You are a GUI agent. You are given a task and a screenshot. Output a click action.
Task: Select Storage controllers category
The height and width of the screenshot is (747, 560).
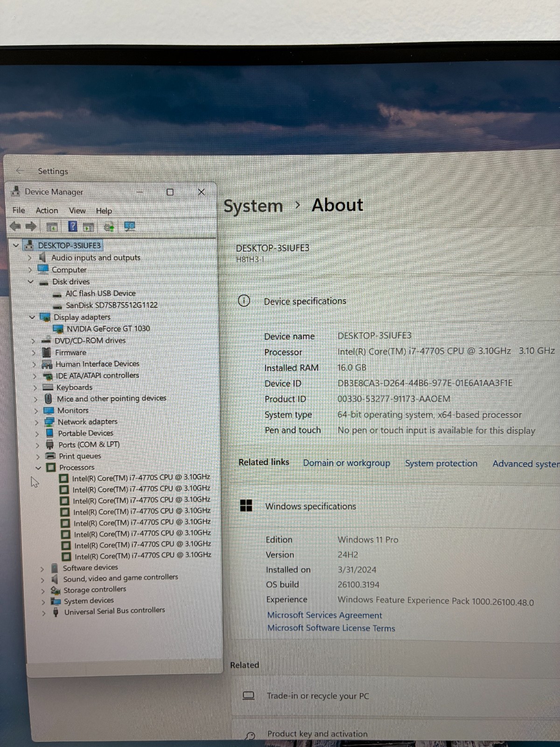tap(95, 590)
